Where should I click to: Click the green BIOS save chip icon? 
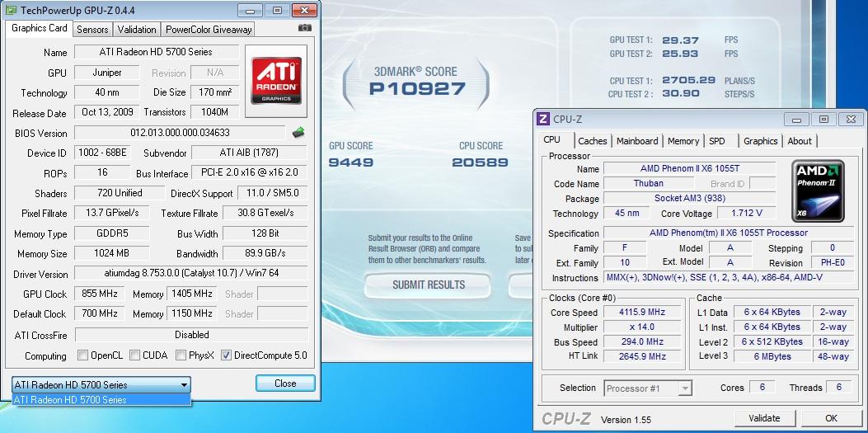click(298, 132)
